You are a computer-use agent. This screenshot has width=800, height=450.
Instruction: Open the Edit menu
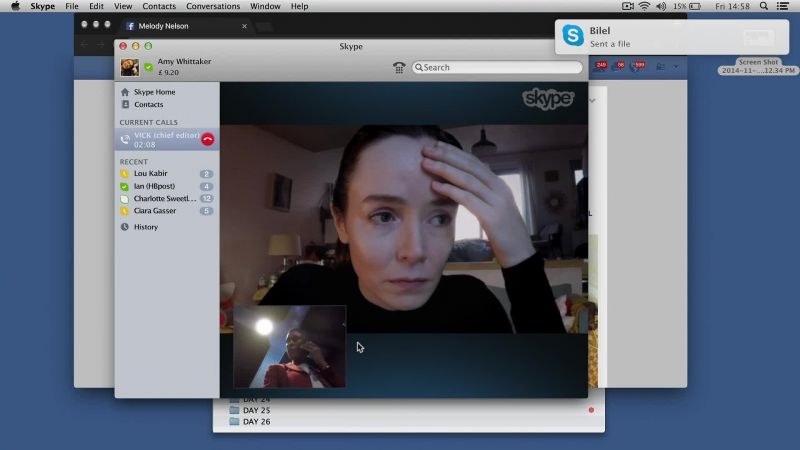(x=96, y=6)
